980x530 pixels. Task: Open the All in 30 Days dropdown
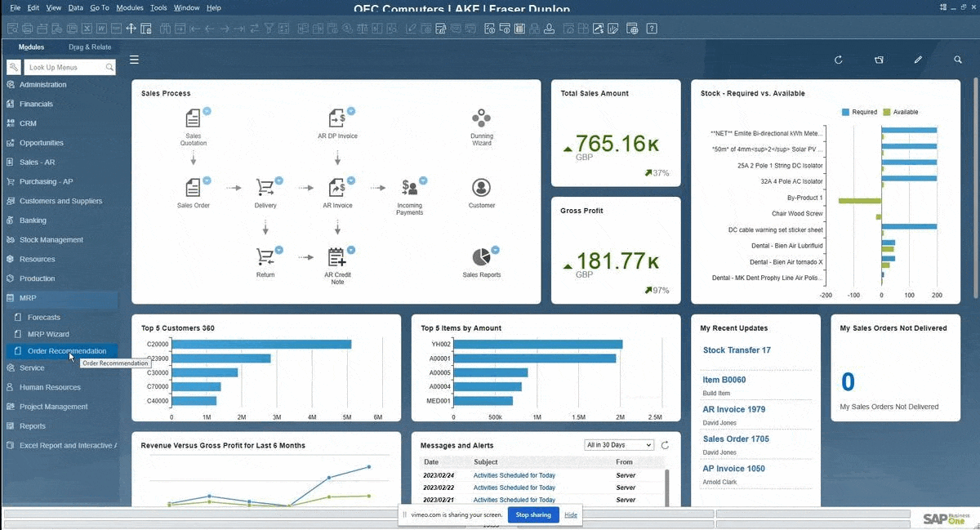619,445
